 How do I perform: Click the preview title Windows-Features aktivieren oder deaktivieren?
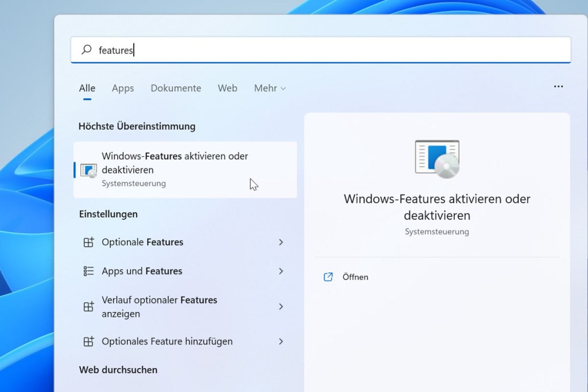pos(437,207)
